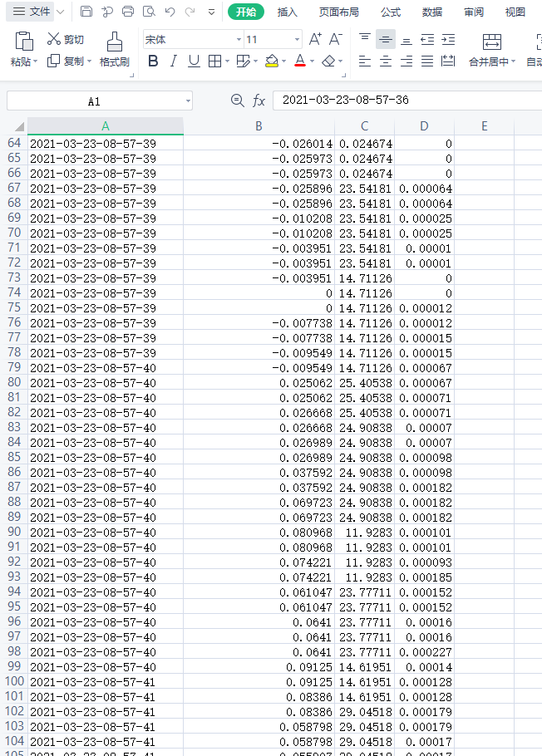Screen dimensions: 542x756
Task: Open the Formulas (公式) tab
Action: [x=391, y=12]
